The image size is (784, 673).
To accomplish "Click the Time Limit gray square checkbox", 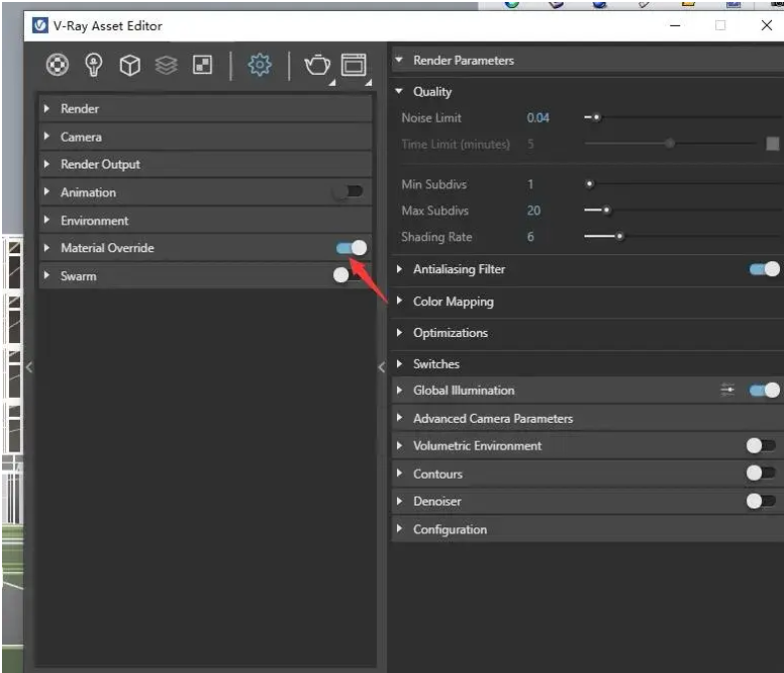I will (x=772, y=144).
